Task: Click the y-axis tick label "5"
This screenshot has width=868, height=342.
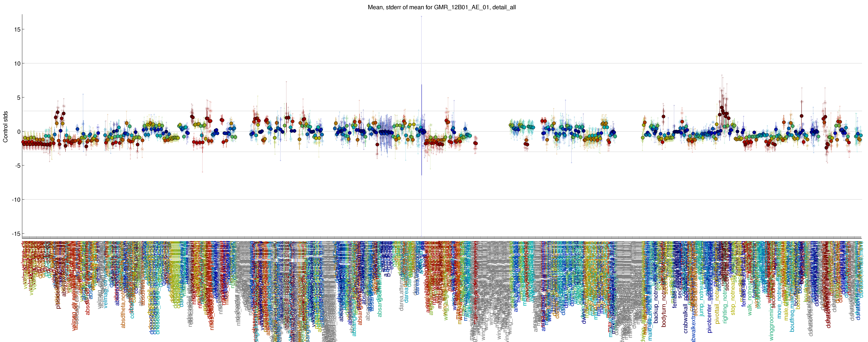Action: (x=19, y=98)
